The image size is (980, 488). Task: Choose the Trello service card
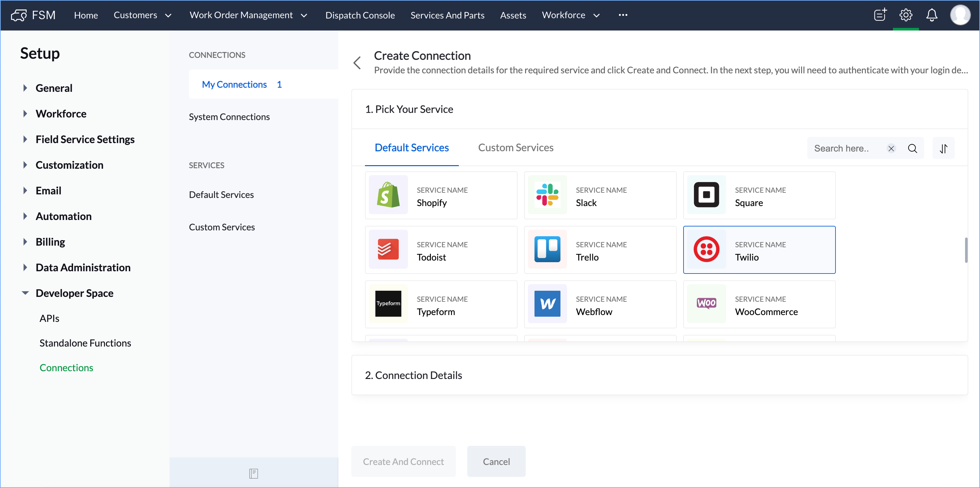(x=599, y=250)
